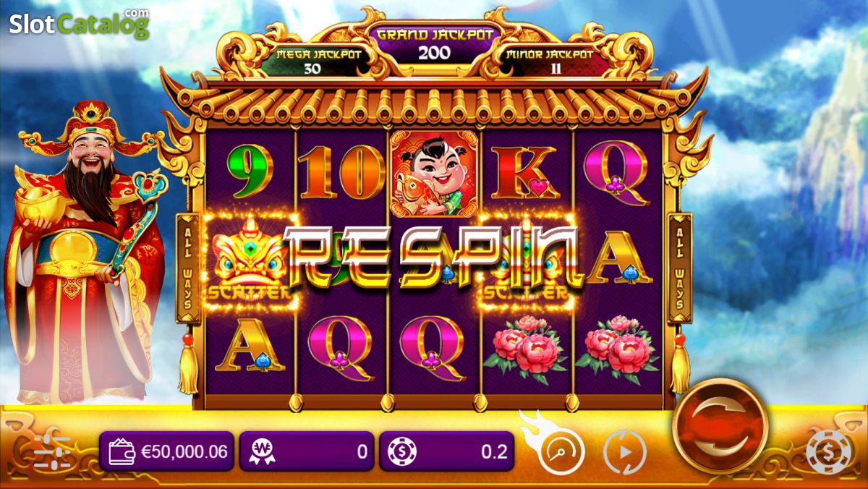
Task: Click the wallet balance €50,000.06 field
Action: 166,452
